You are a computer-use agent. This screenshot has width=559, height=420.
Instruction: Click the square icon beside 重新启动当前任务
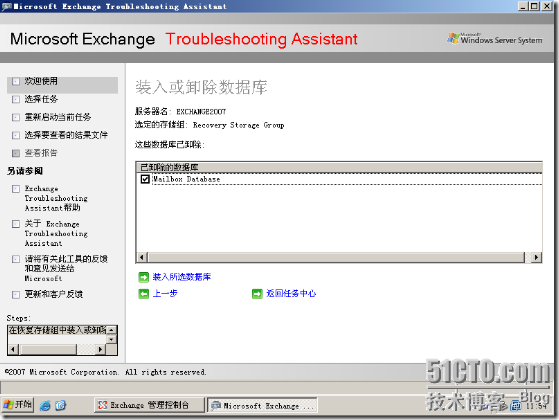(16, 117)
